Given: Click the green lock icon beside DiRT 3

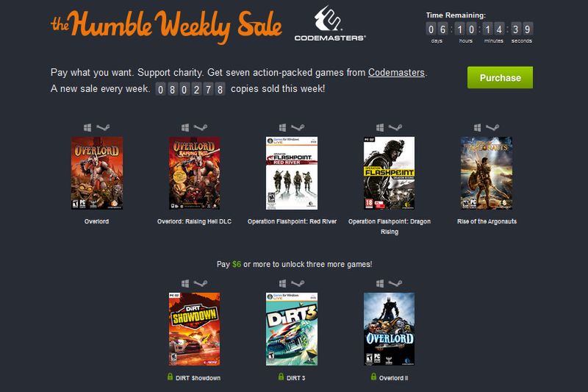Looking at the screenshot, I should tap(281, 377).
